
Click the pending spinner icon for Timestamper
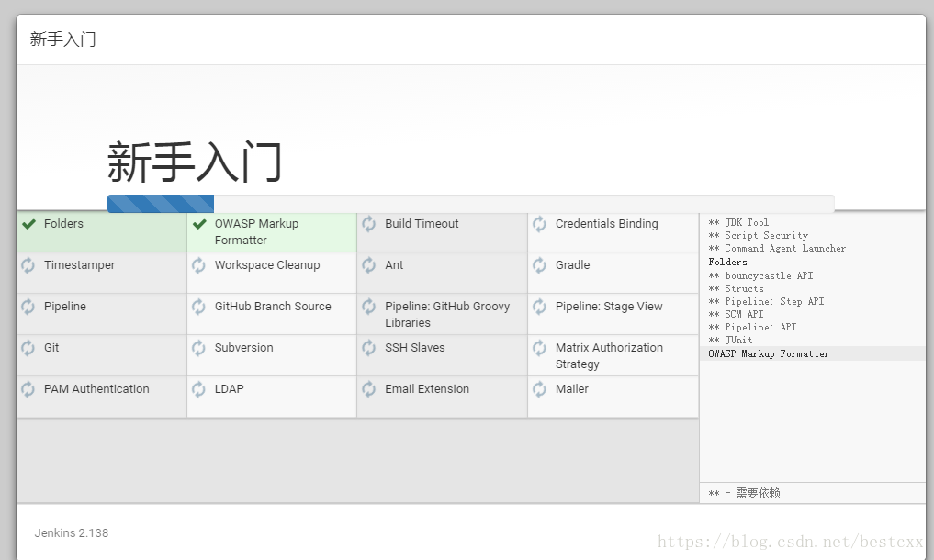pyautogui.click(x=28, y=265)
